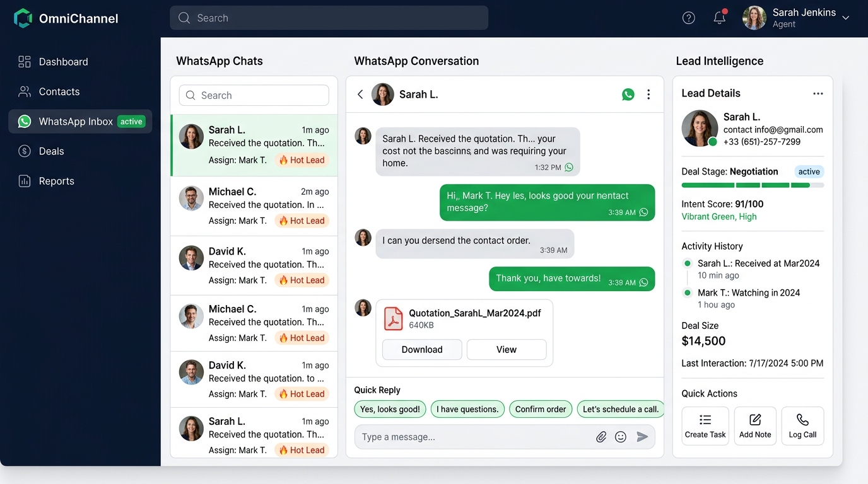Screen dimensions: 868x484
Task: Click Add Note quick action
Action: (x=755, y=426)
